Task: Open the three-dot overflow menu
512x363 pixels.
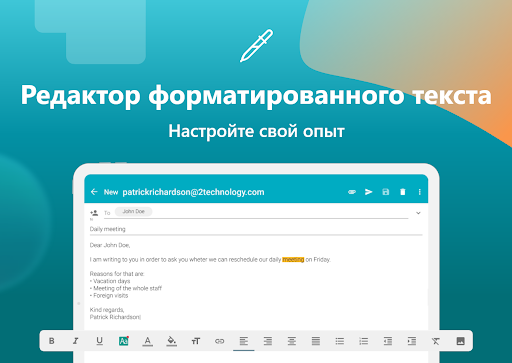Action: coord(420,192)
